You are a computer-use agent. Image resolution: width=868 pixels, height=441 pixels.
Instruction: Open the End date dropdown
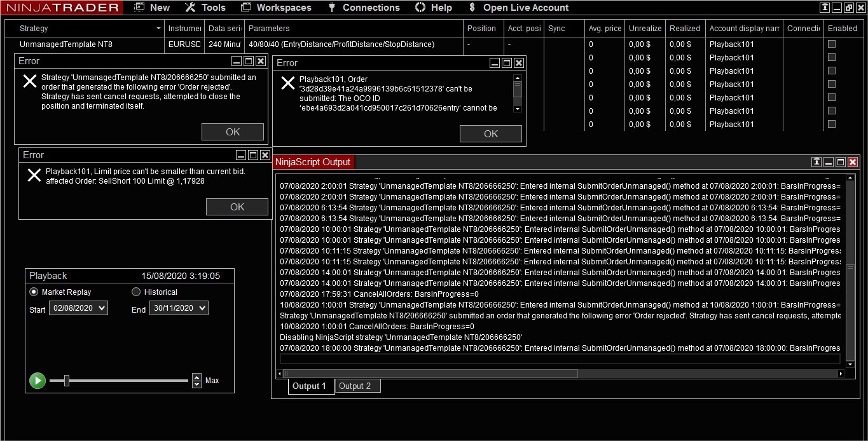[x=179, y=308]
